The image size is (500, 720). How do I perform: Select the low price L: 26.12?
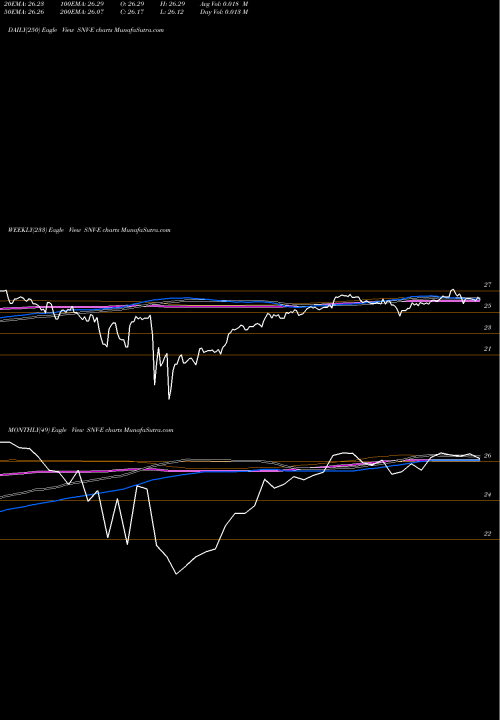click(172, 12)
